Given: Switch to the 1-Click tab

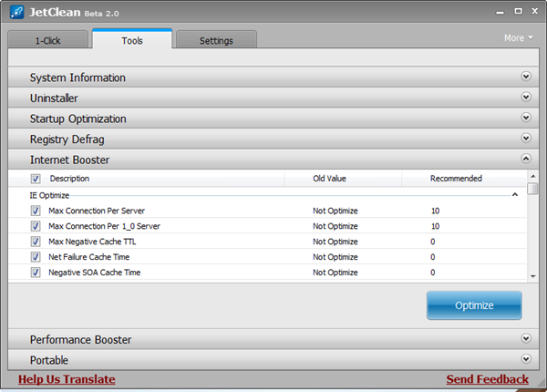Looking at the screenshot, I should point(47,40).
